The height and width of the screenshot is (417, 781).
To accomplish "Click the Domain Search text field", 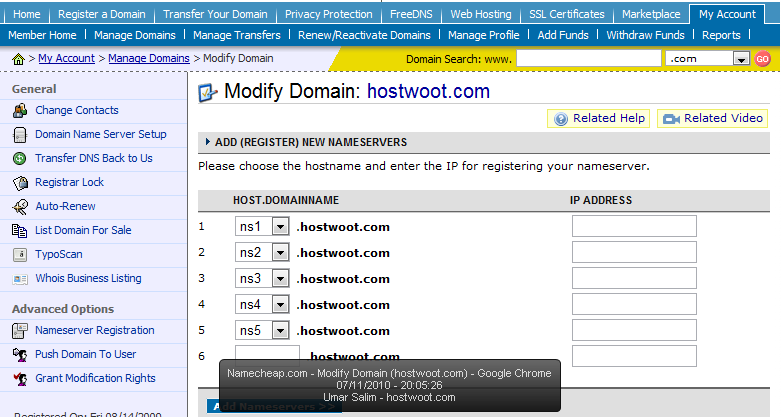I will point(589,59).
